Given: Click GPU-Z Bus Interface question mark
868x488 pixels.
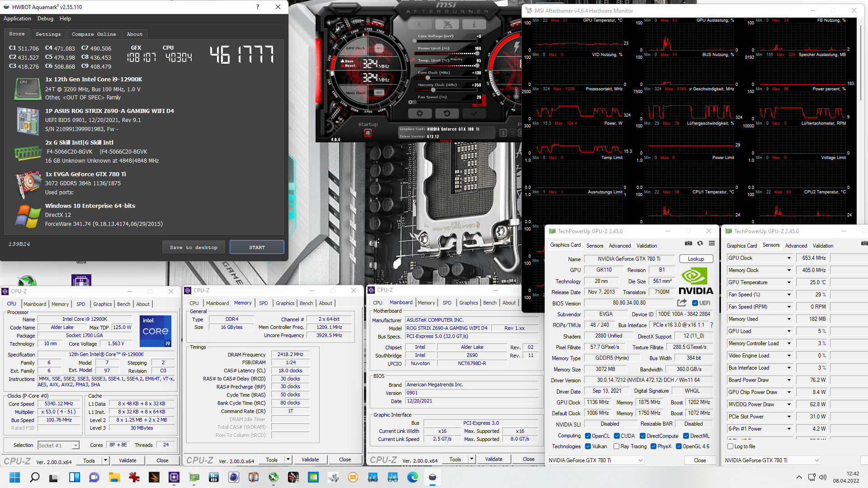Looking at the screenshot, I should [711, 325].
